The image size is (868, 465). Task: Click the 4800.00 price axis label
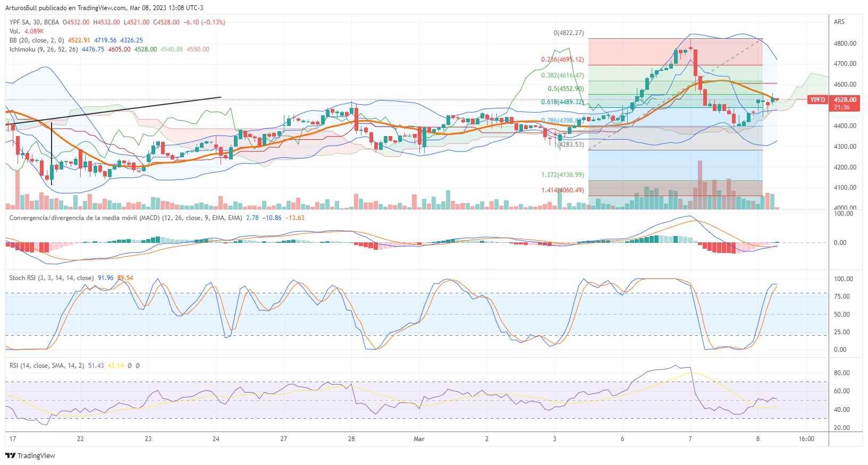point(845,44)
